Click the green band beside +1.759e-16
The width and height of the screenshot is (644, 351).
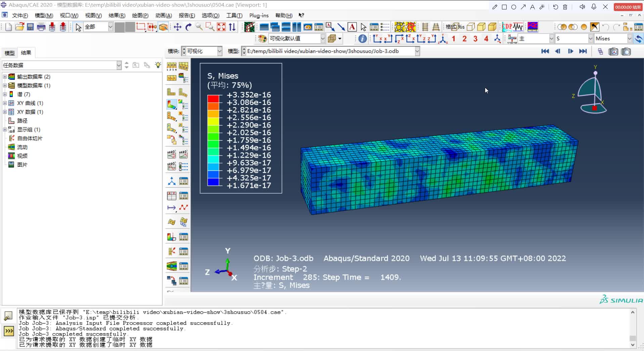pyautogui.click(x=213, y=144)
